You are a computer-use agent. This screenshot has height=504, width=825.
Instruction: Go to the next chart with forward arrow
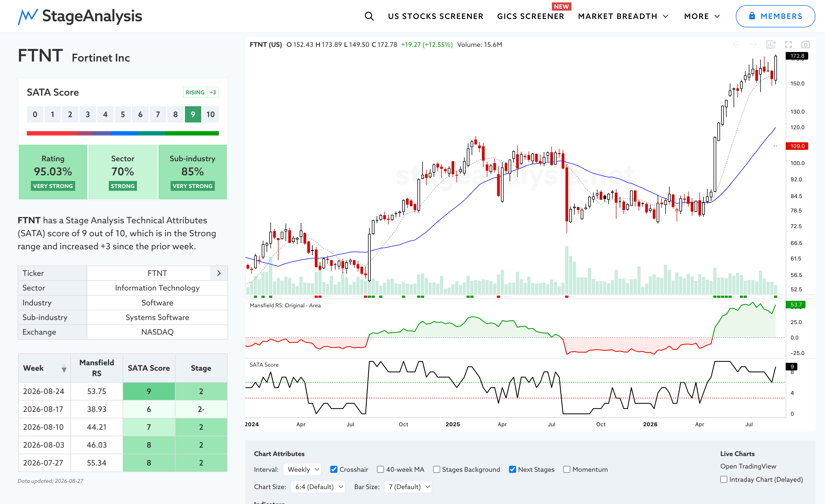point(753,44)
